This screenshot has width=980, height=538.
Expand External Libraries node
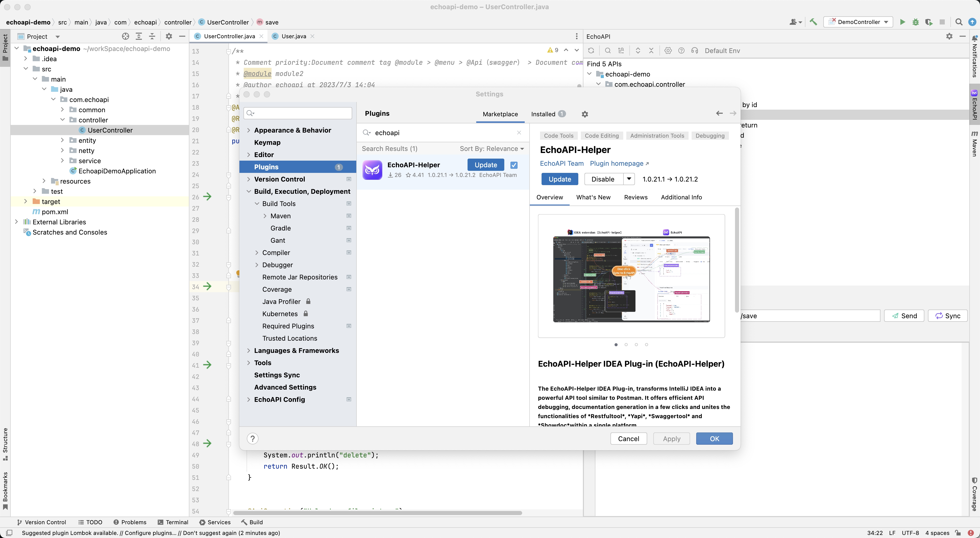[16, 222]
